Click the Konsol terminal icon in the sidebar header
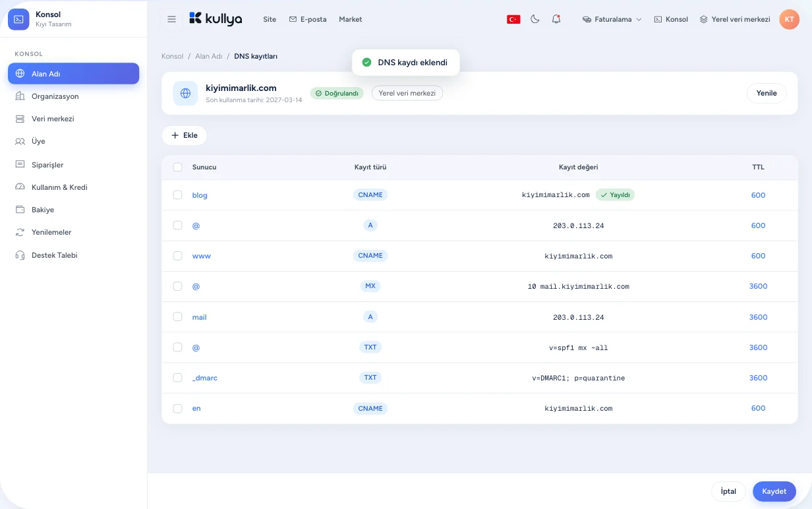Image resolution: width=812 pixels, height=509 pixels. click(18, 19)
